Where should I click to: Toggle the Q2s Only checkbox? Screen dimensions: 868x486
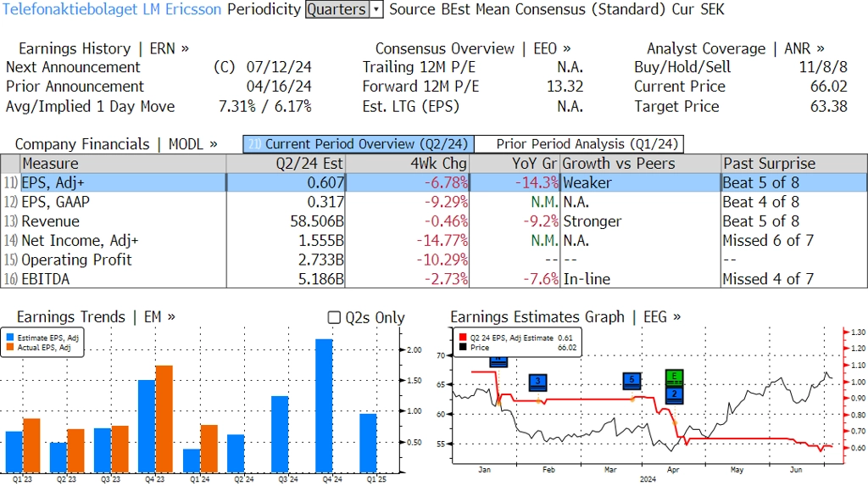(334, 317)
